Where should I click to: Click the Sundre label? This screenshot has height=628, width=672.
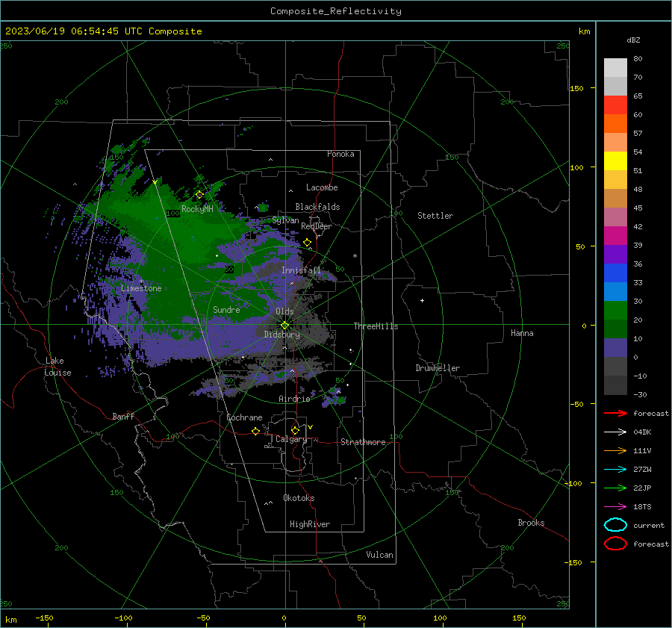click(x=226, y=309)
